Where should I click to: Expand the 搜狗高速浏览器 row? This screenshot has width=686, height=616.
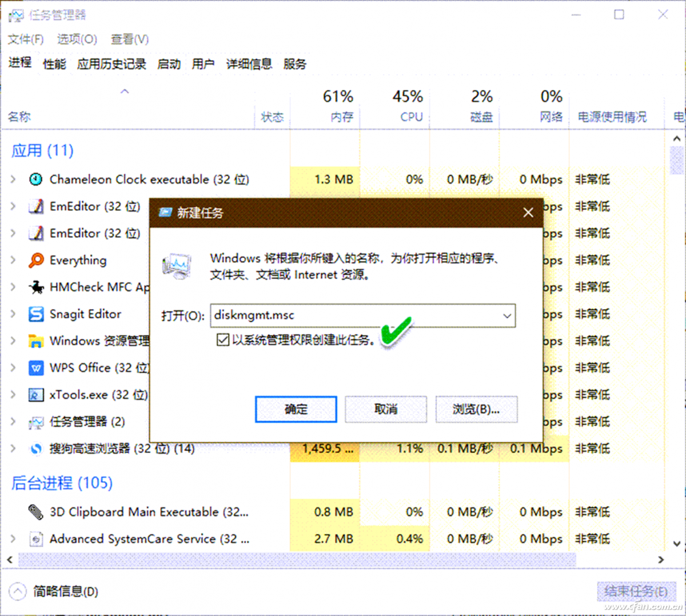(x=13, y=449)
